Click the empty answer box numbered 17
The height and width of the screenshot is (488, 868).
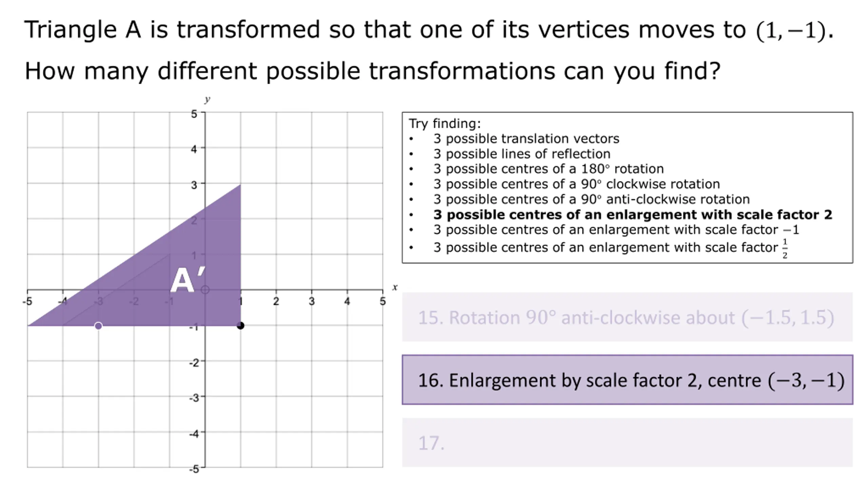[627, 443]
